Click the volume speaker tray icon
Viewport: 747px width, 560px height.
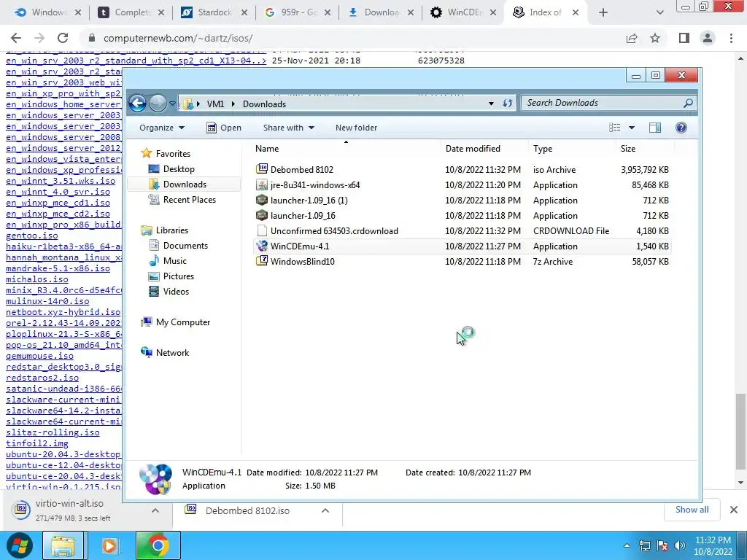[679, 545]
